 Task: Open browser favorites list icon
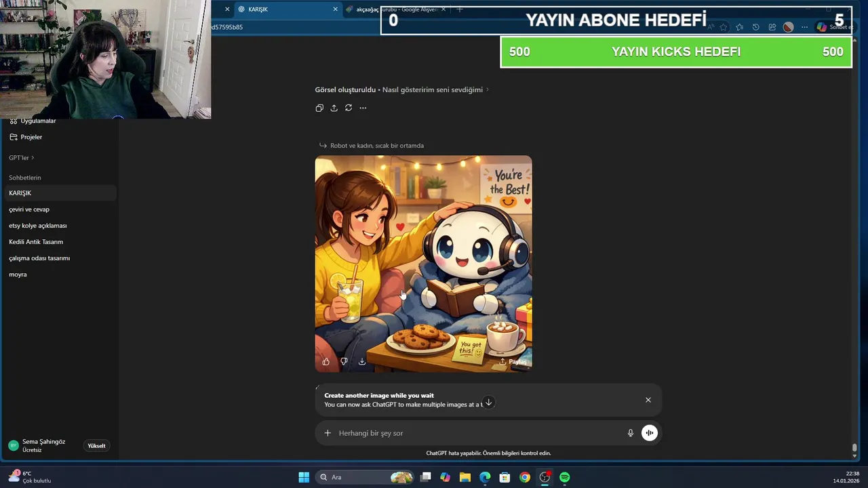[739, 27]
